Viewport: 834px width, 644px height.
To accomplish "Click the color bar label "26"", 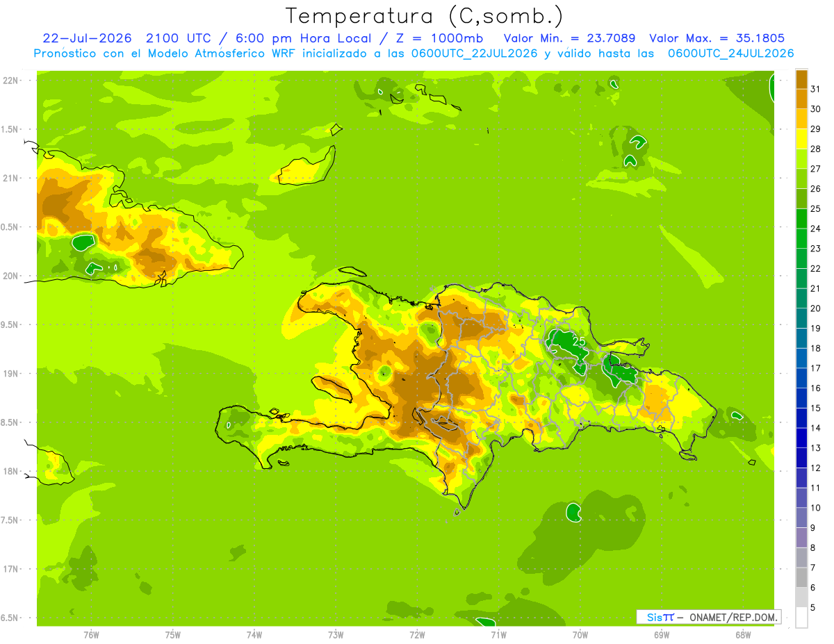I will pos(816,189).
